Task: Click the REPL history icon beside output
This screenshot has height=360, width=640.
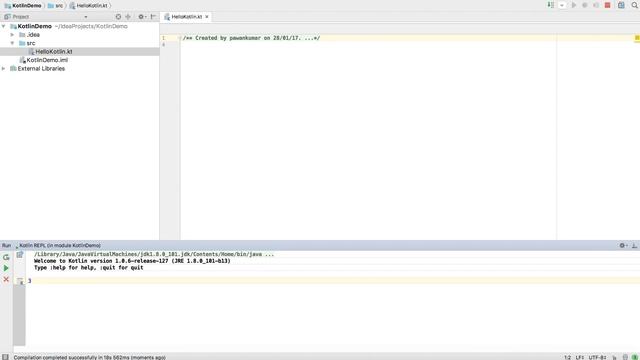Action: coord(20,255)
